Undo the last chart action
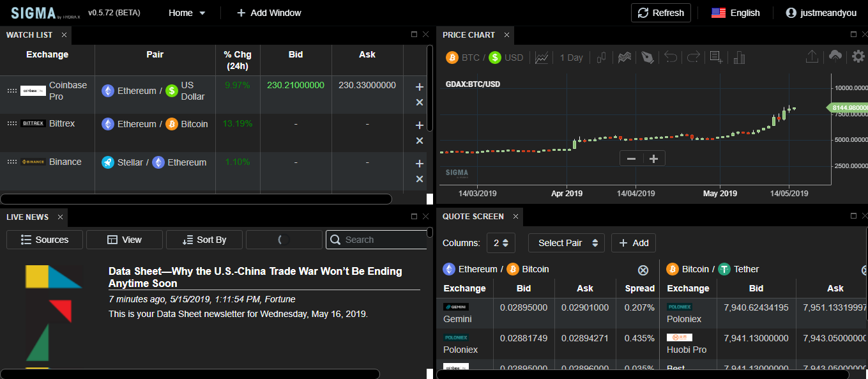 coord(671,58)
